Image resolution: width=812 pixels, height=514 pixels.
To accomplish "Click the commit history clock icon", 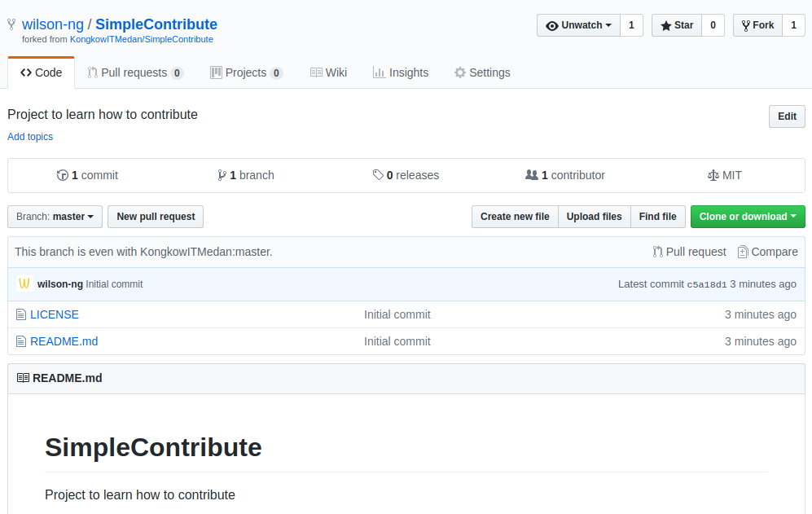I will [62, 175].
